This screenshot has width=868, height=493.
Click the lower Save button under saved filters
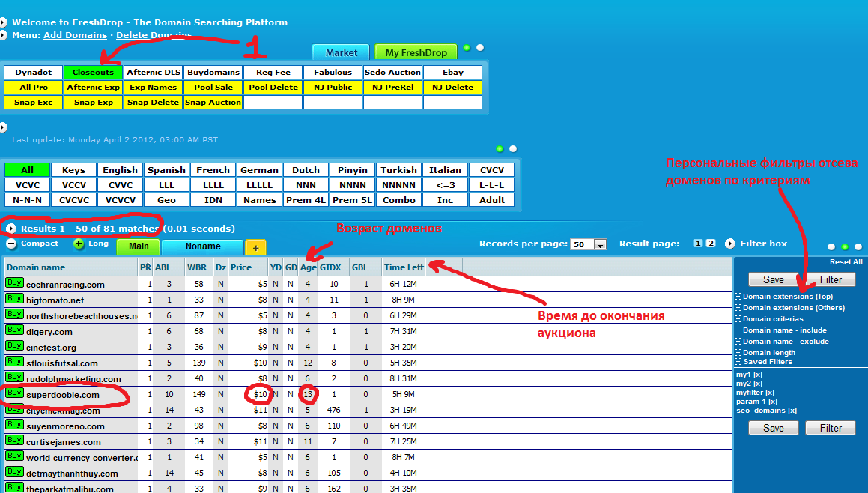774,428
